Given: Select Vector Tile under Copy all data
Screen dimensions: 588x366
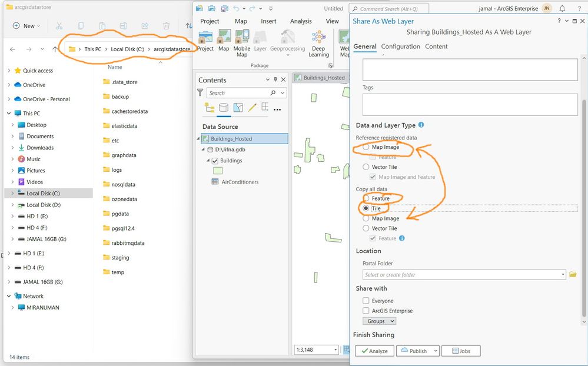Looking at the screenshot, I should (366, 228).
